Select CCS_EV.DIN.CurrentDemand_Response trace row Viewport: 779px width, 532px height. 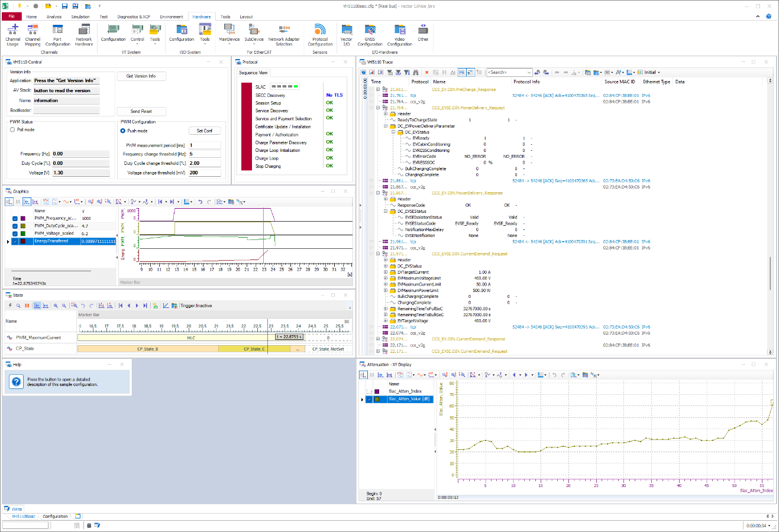click(468, 339)
